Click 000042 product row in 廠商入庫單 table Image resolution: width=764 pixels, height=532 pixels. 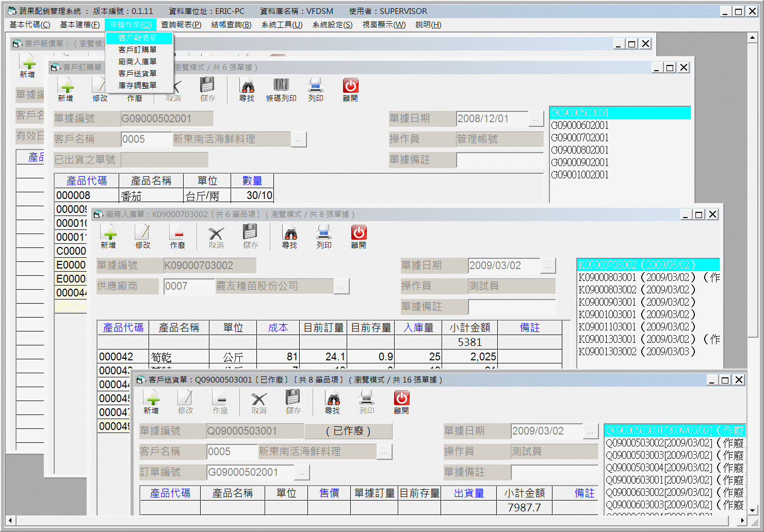pyautogui.click(x=330, y=357)
